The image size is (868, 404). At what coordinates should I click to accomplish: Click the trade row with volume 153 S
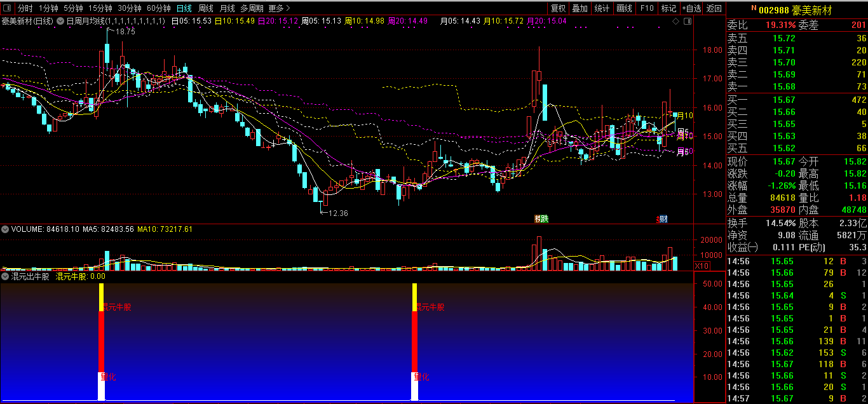(x=797, y=353)
